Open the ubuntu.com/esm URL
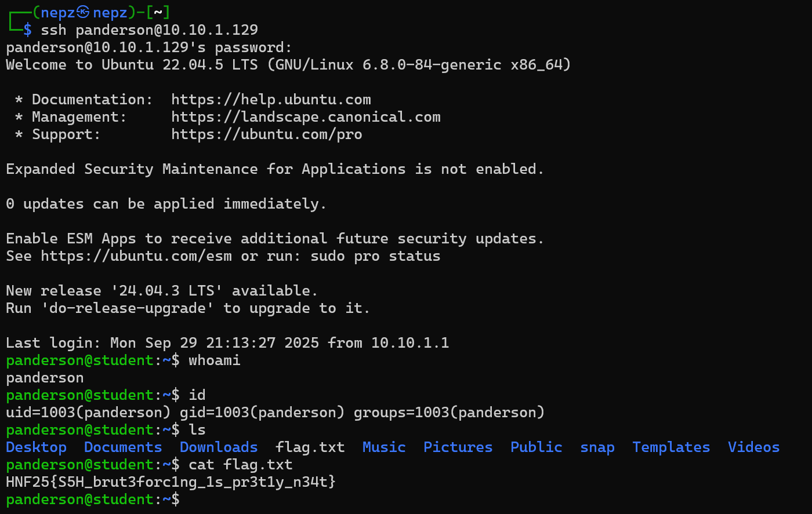 pos(136,256)
